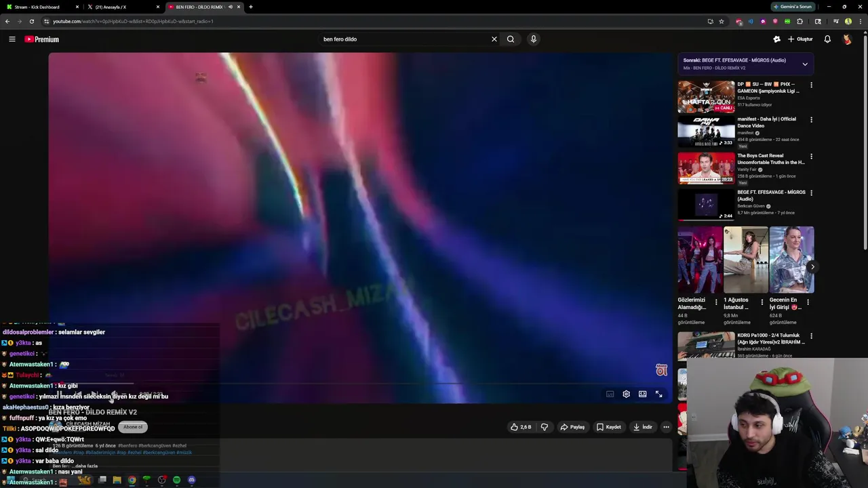Bookmark this page with the star
This screenshot has height=488, width=868.
click(722, 21)
